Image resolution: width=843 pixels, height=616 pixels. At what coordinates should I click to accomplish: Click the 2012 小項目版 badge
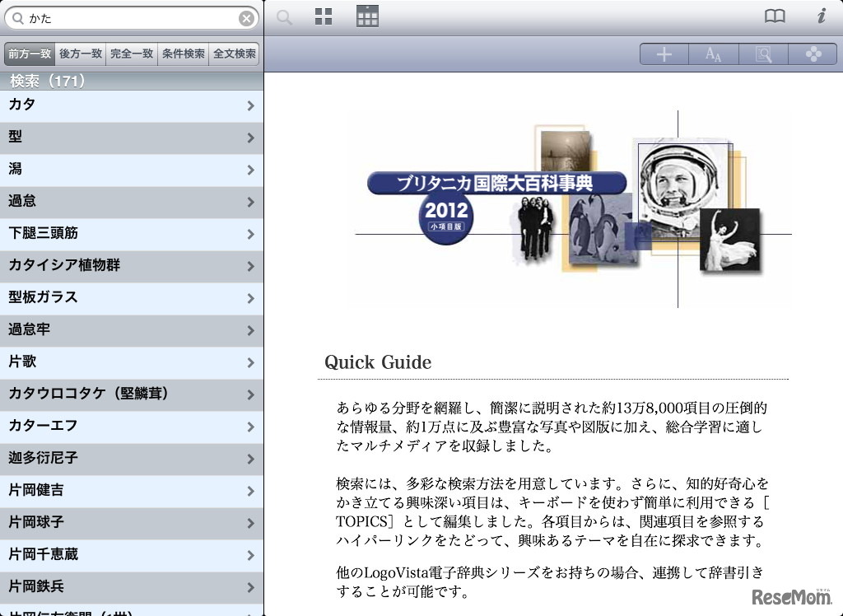(445, 217)
